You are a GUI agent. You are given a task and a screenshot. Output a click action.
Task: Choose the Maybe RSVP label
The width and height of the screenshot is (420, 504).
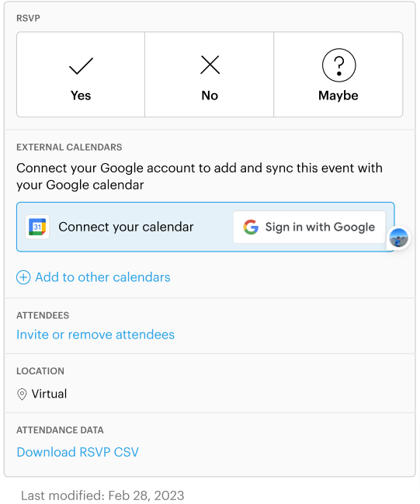tap(338, 96)
